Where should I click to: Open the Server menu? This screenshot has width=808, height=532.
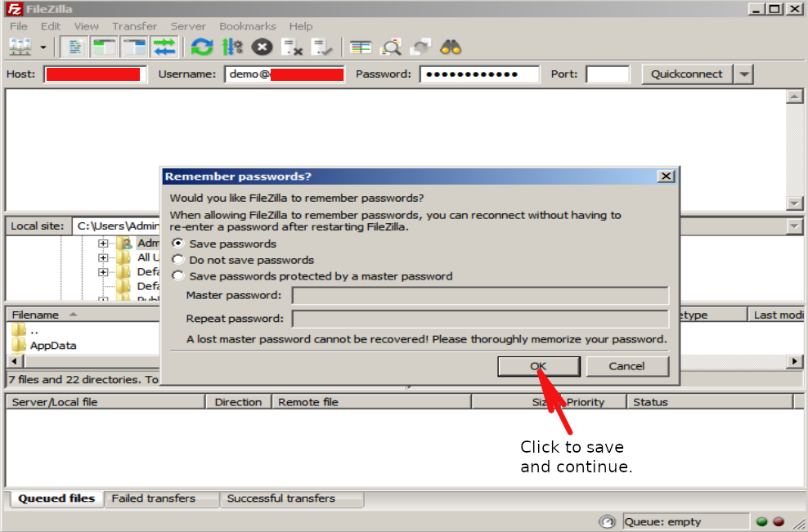pos(188,26)
